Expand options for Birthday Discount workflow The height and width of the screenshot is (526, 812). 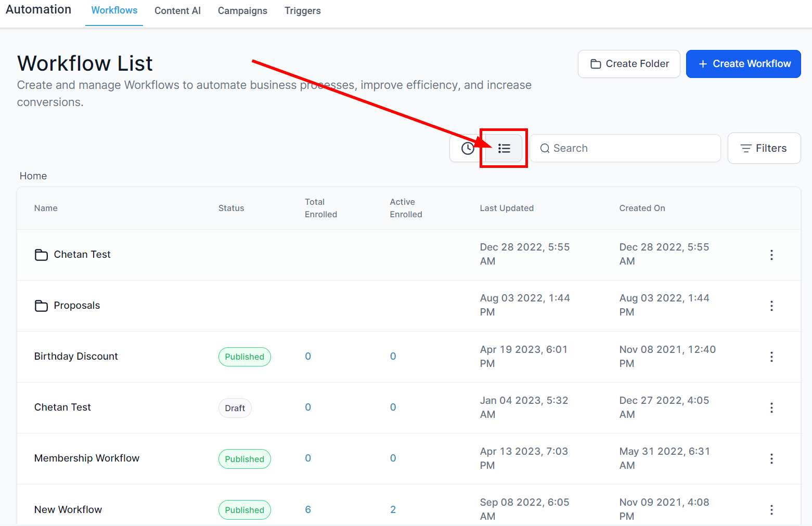(x=771, y=357)
